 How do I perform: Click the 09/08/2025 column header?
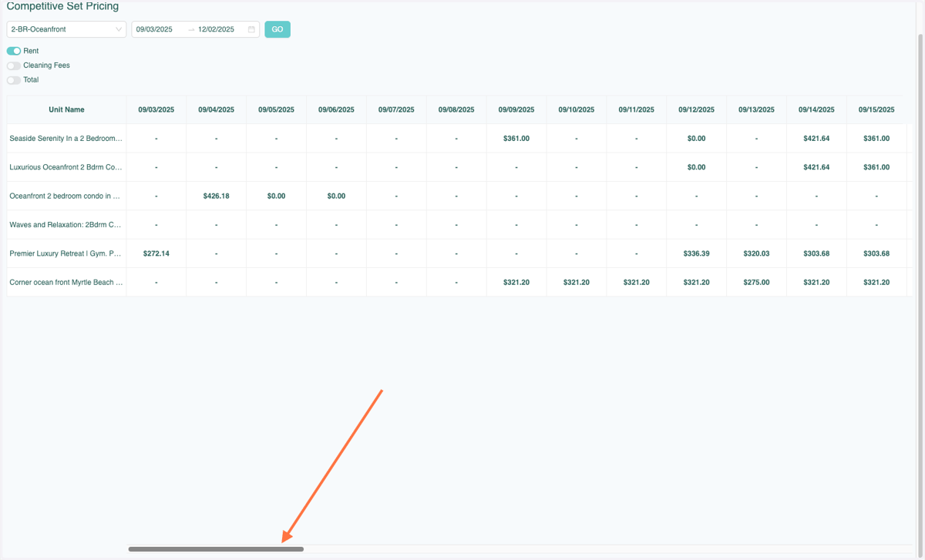[x=457, y=109]
